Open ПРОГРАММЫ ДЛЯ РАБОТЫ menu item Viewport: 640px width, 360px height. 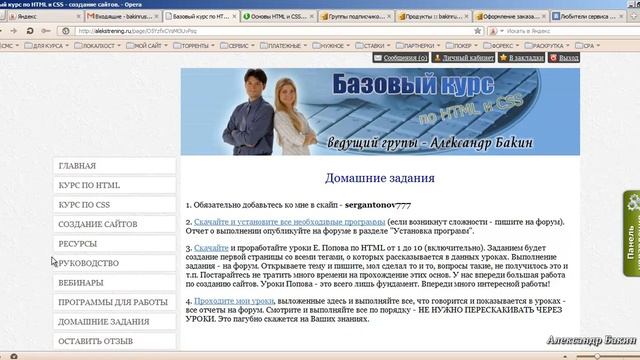tap(115, 302)
